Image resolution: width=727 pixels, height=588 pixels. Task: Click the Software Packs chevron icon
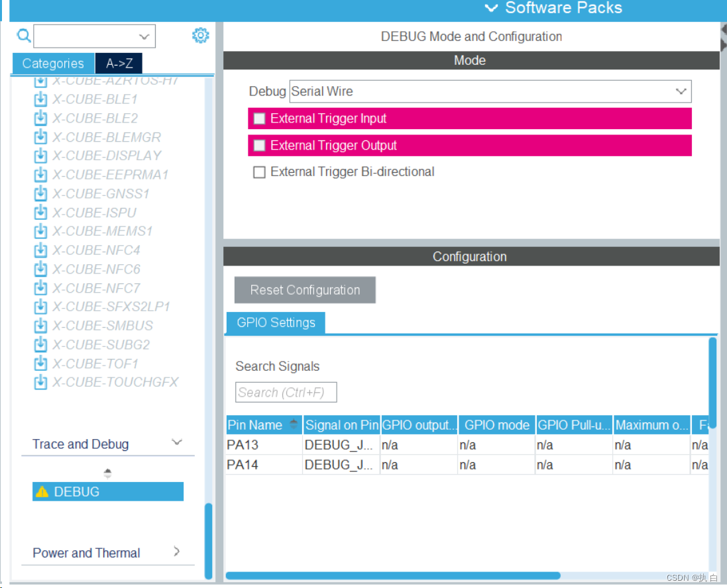tap(490, 9)
